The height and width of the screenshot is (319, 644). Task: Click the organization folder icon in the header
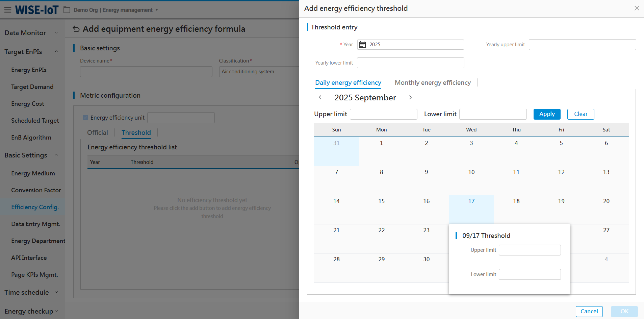[67, 10]
